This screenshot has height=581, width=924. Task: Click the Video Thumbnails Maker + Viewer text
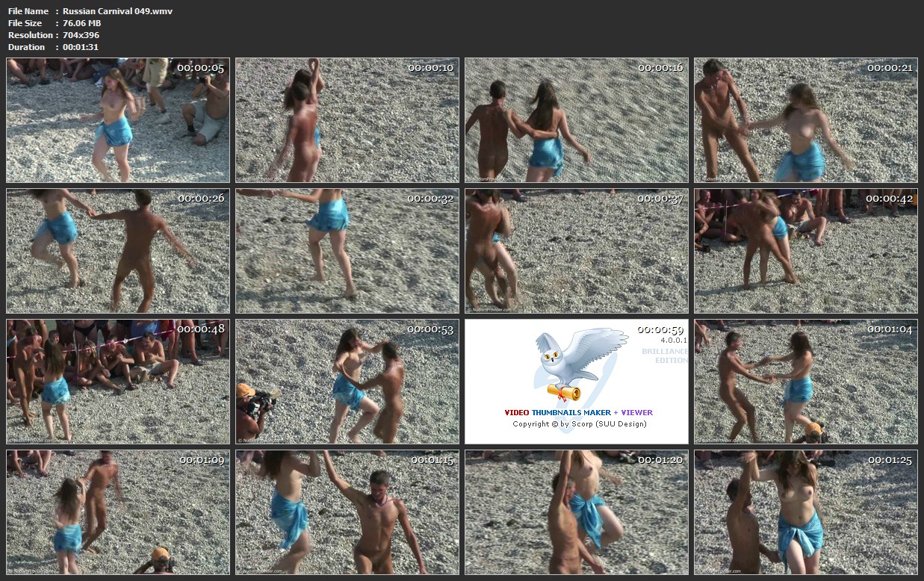578,412
